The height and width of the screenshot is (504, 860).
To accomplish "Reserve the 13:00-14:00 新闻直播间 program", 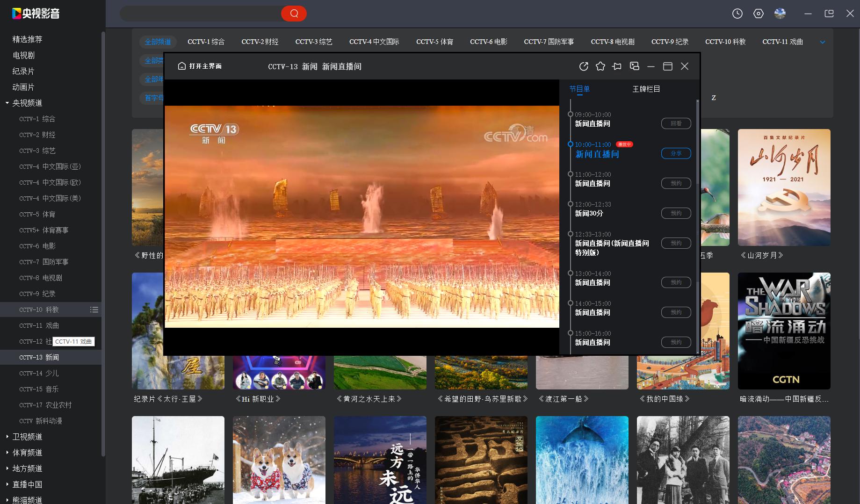I will click(x=676, y=282).
